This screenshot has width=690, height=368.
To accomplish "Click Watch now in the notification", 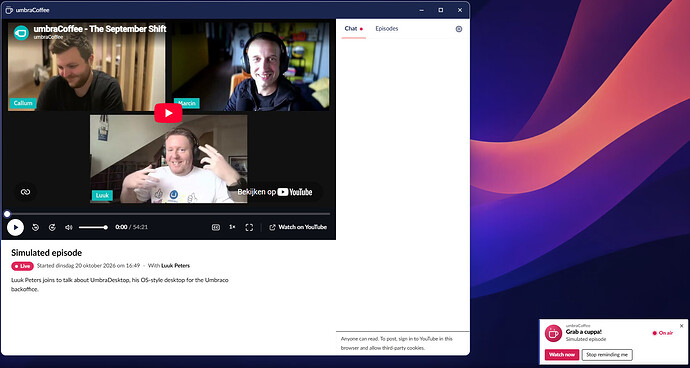I will [x=562, y=355].
